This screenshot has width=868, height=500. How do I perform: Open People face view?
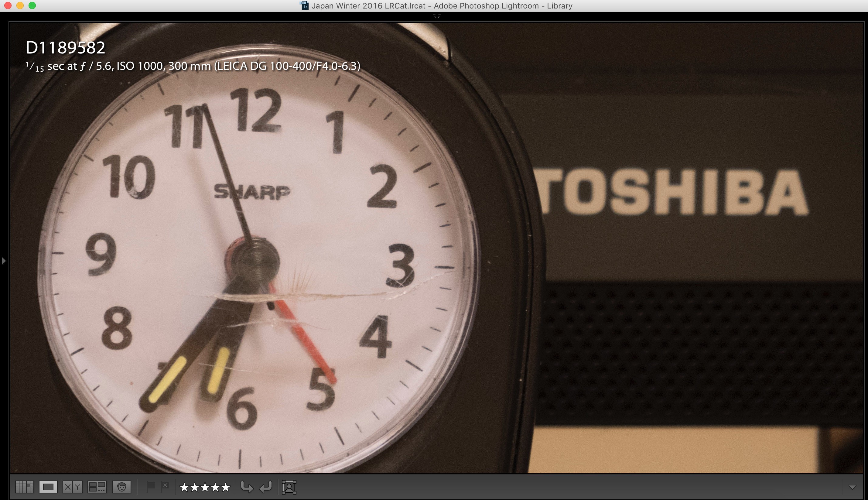(121, 487)
